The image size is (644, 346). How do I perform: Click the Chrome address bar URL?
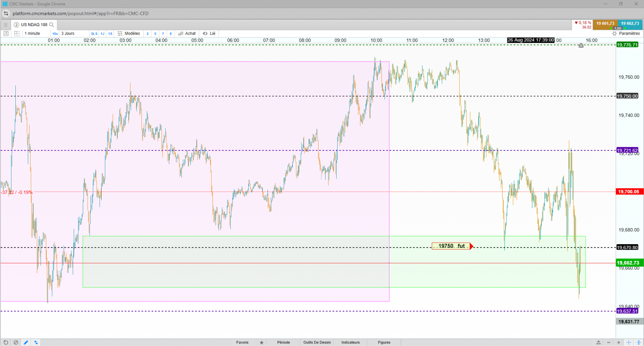click(80, 14)
